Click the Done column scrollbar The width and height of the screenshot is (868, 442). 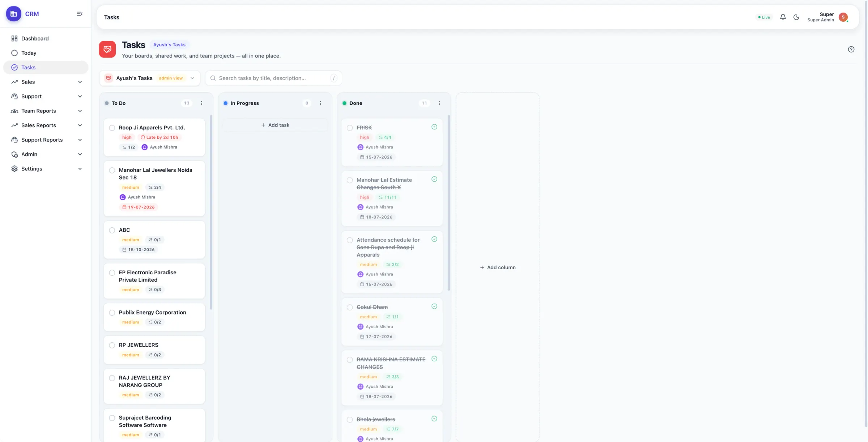pos(449,203)
